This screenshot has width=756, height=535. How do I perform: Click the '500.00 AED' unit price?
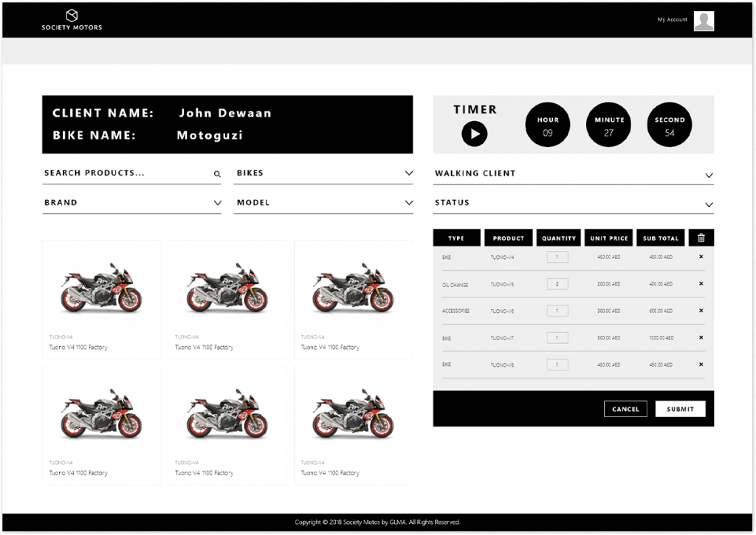click(x=609, y=338)
